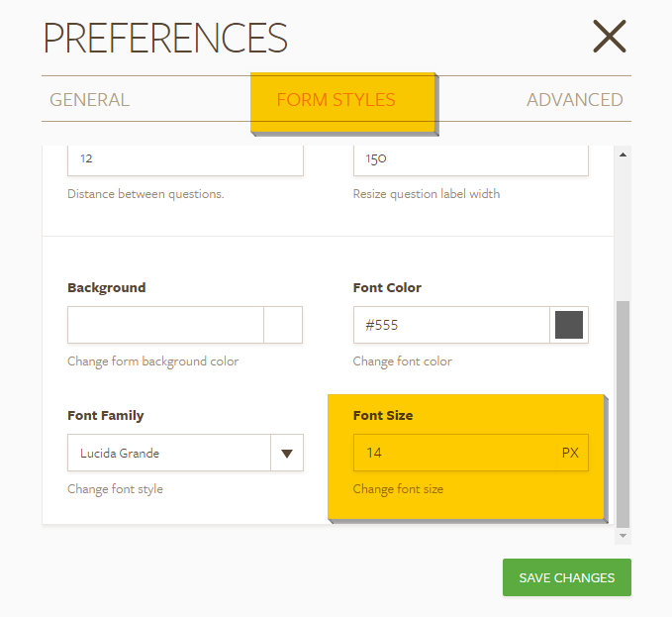
Task: Click the Background color text field
Action: click(165, 325)
